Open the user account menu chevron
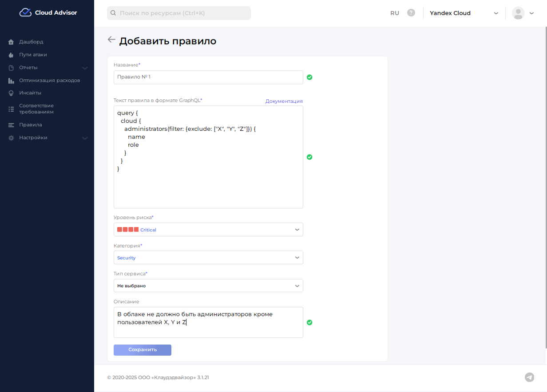Image resolution: width=547 pixels, height=392 pixels. coord(531,13)
